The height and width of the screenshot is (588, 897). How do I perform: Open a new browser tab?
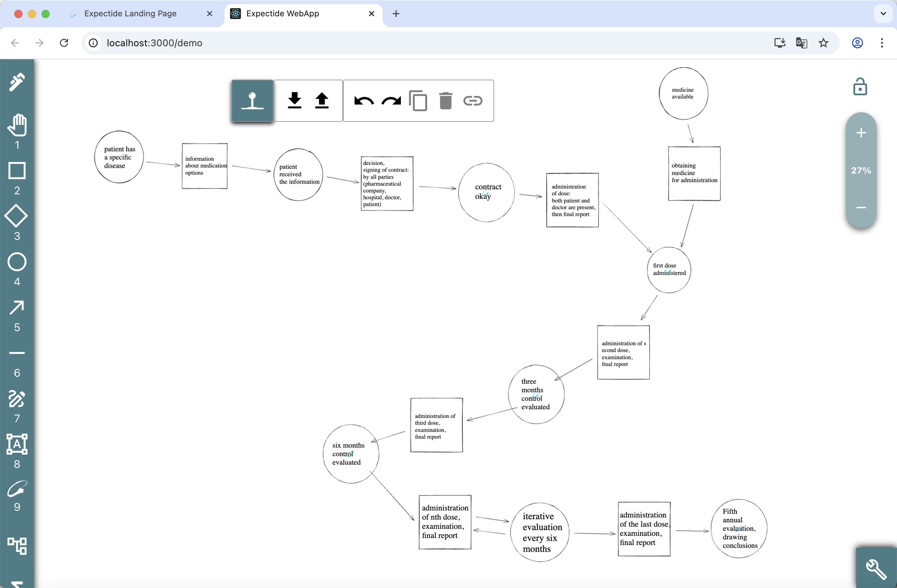[x=396, y=14]
